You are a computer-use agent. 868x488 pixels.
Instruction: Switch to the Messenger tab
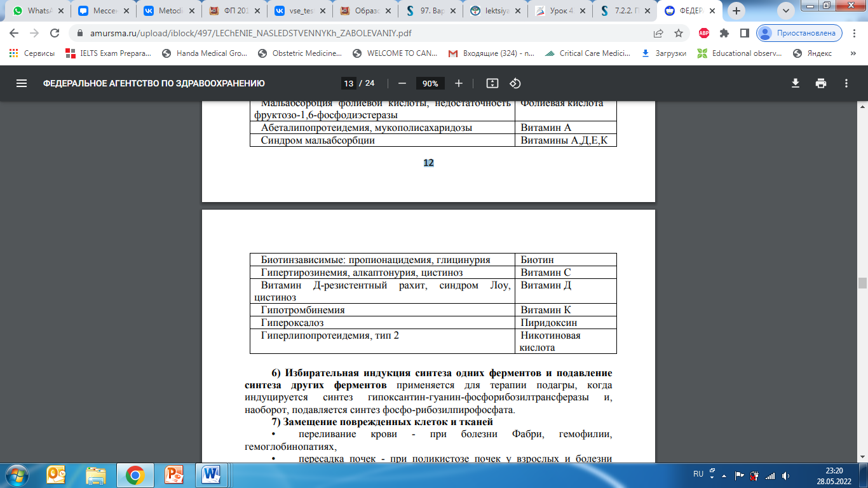click(102, 11)
